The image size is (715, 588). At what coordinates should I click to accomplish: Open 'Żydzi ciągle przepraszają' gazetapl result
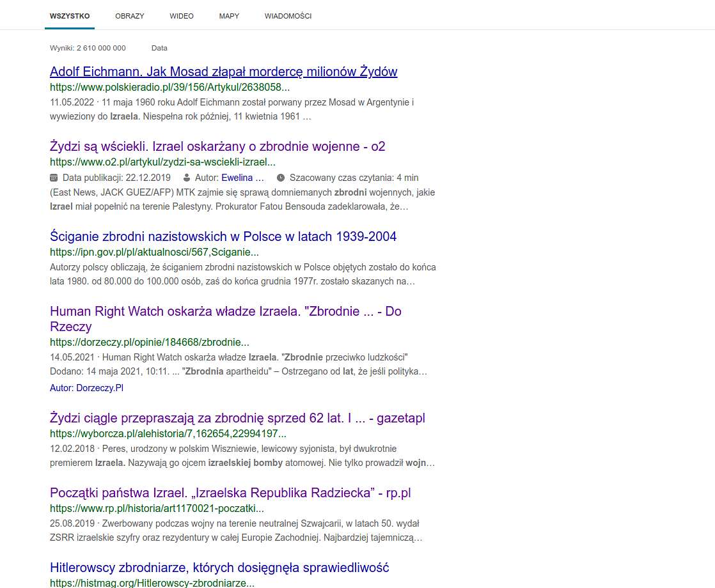click(237, 418)
